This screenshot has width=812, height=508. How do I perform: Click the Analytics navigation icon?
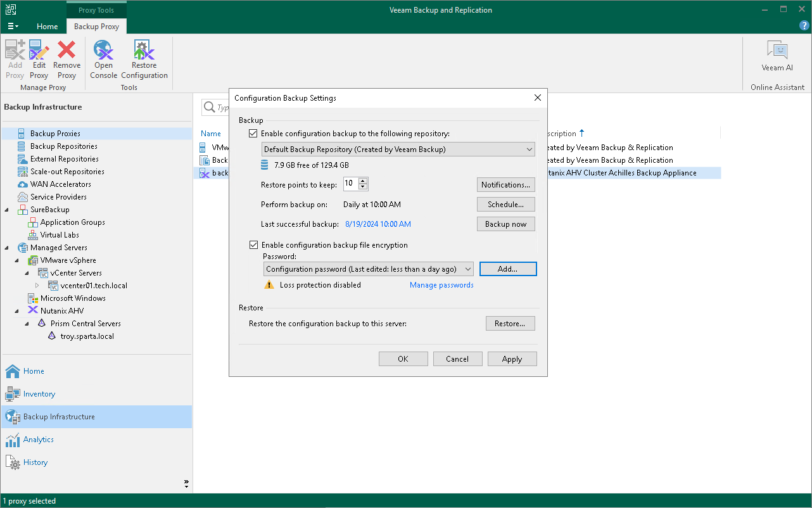[x=13, y=440]
